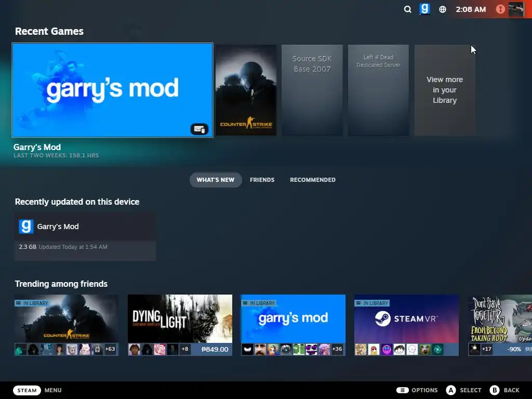This screenshot has width=532, height=399.
Task: Click the +63 friends count under Counter-Strike
Action: 110,349
